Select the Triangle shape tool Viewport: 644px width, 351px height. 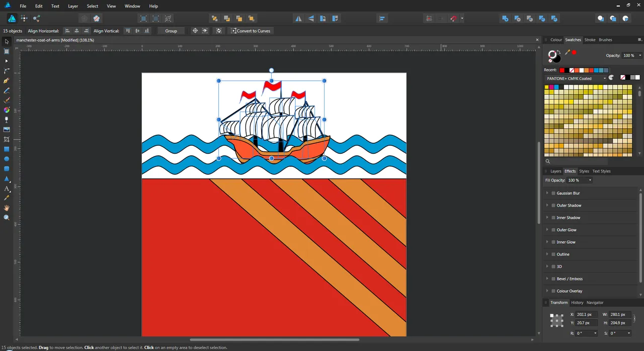(7, 179)
